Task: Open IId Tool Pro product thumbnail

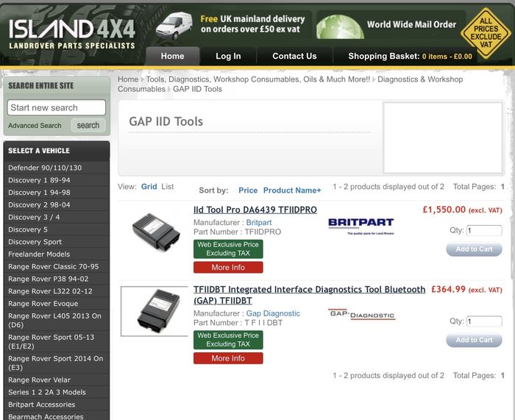Action: (156, 232)
